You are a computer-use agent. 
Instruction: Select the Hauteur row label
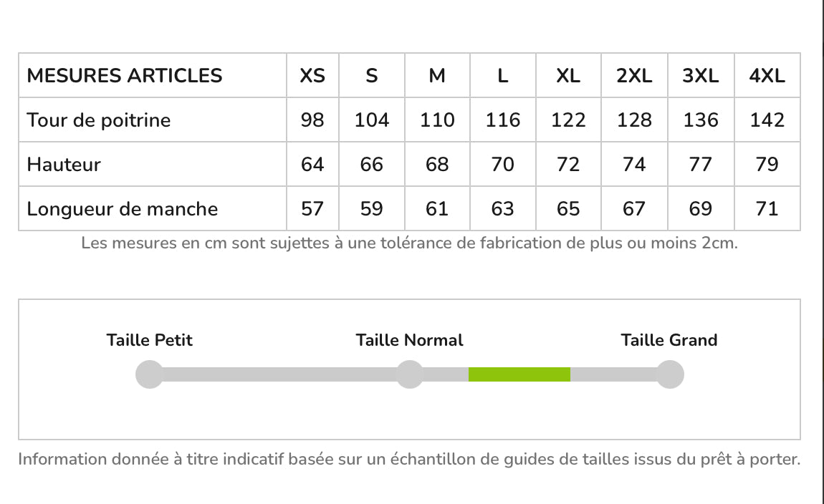pos(64,165)
